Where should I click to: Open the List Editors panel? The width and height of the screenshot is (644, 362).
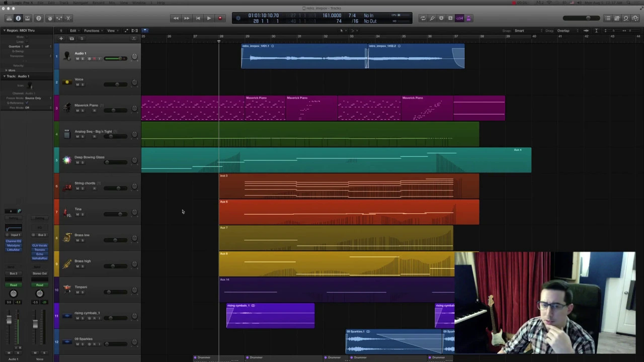point(608,18)
